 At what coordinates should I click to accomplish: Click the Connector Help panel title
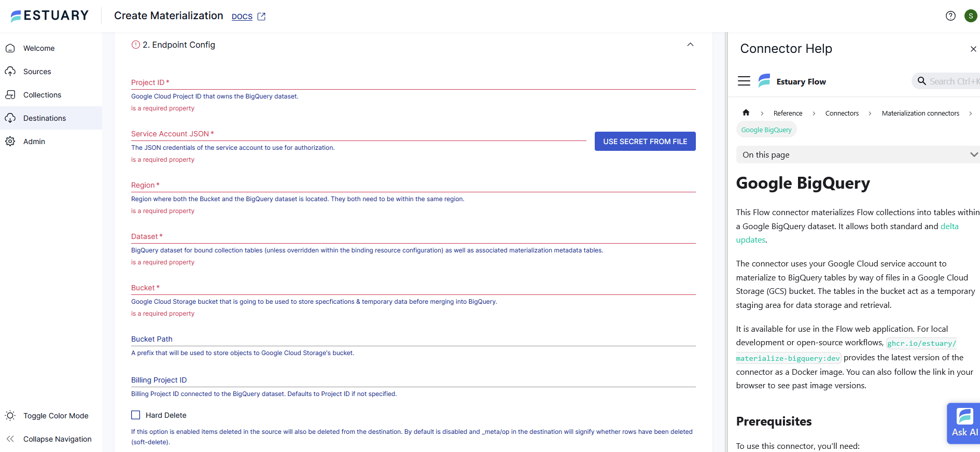coord(786,48)
